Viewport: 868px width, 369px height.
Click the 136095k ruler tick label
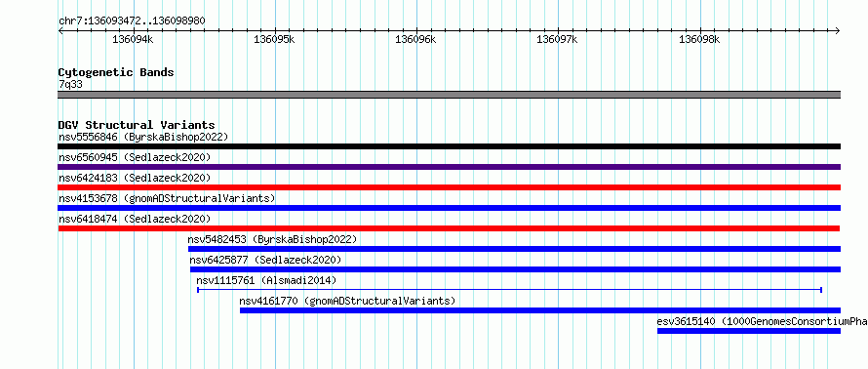coord(275,40)
